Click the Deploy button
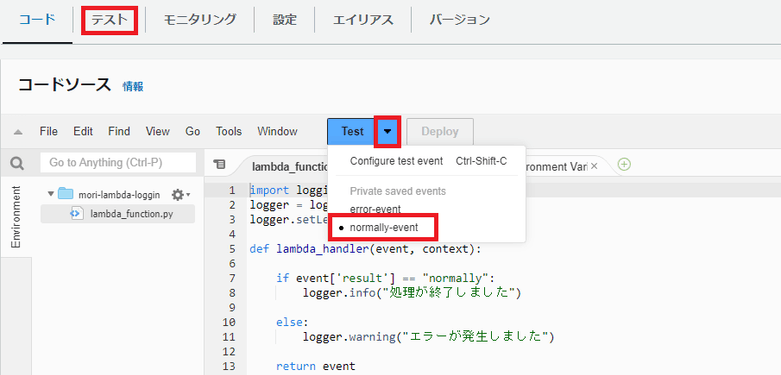This screenshot has width=781, height=375. 440,131
